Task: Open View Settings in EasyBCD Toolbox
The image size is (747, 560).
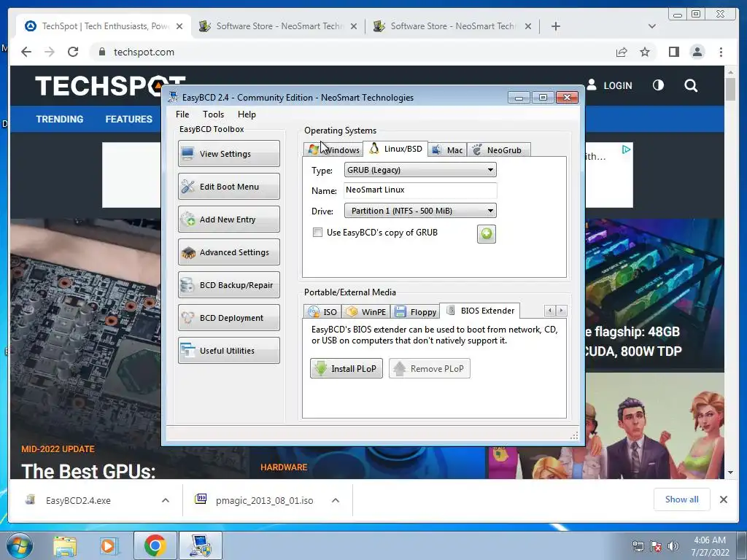Action: pos(228,153)
